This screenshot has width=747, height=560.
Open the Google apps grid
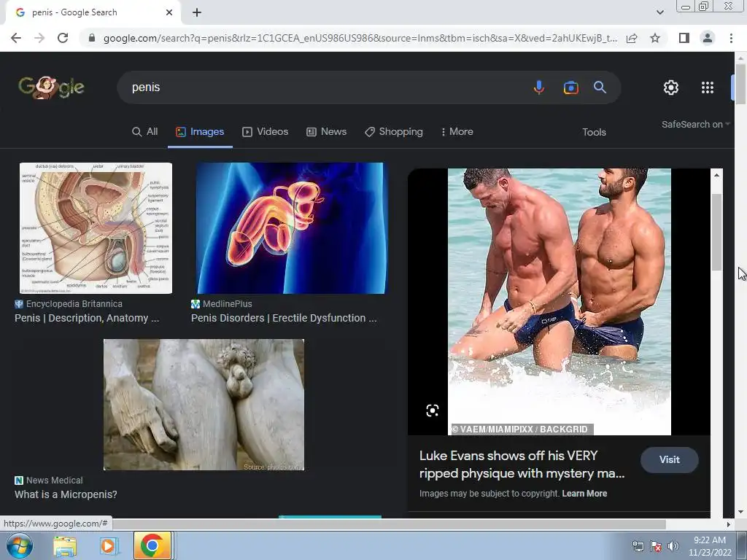pyautogui.click(x=708, y=87)
